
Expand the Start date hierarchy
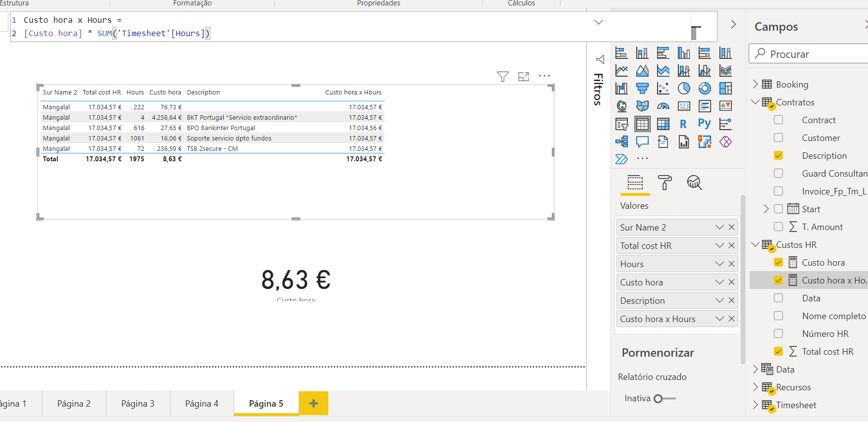click(x=766, y=209)
